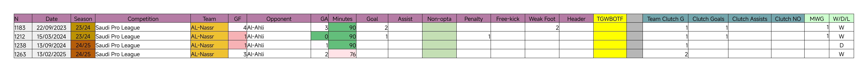Image resolution: width=868 pixels, height=72 pixels.
Task: Click the yellow TGWBOTF header cell
Action: coord(610,19)
